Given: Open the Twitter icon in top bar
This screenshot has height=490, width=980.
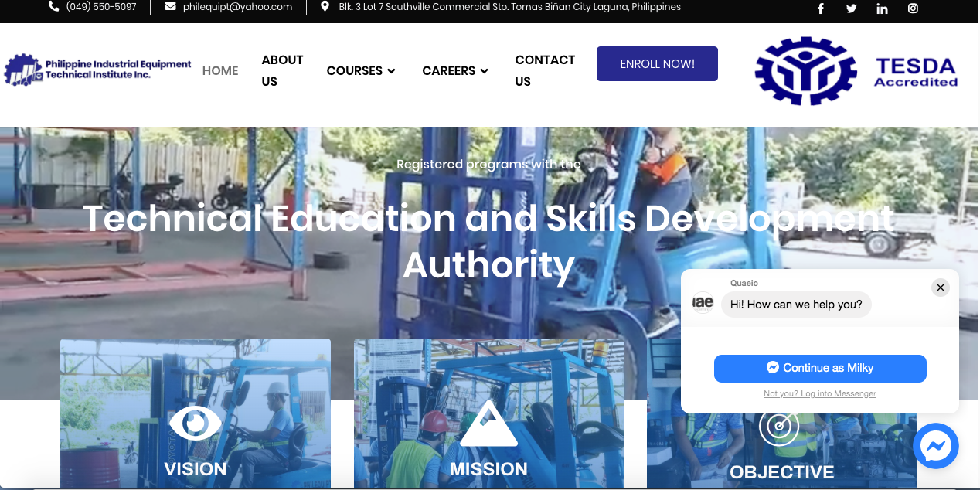Looking at the screenshot, I should [x=851, y=9].
